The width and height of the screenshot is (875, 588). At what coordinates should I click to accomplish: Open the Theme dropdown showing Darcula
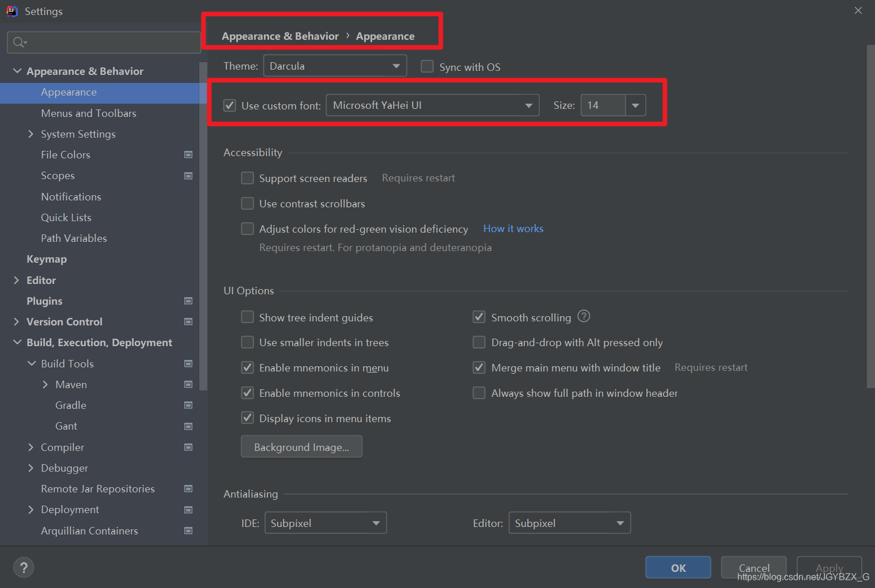(335, 66)
